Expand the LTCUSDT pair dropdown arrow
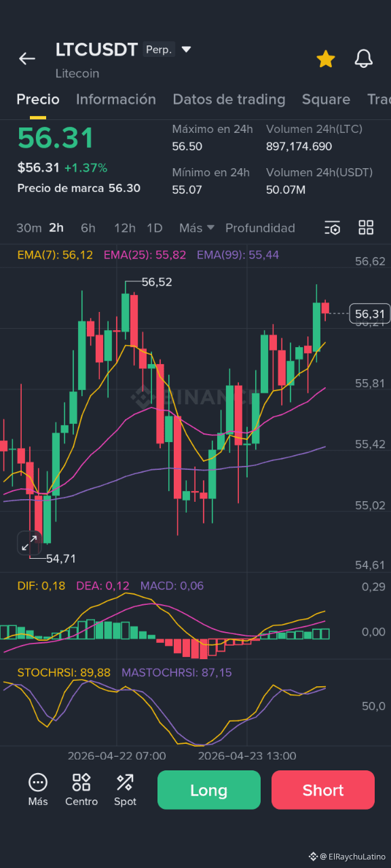The image size is (391, 868). [187, 50]
